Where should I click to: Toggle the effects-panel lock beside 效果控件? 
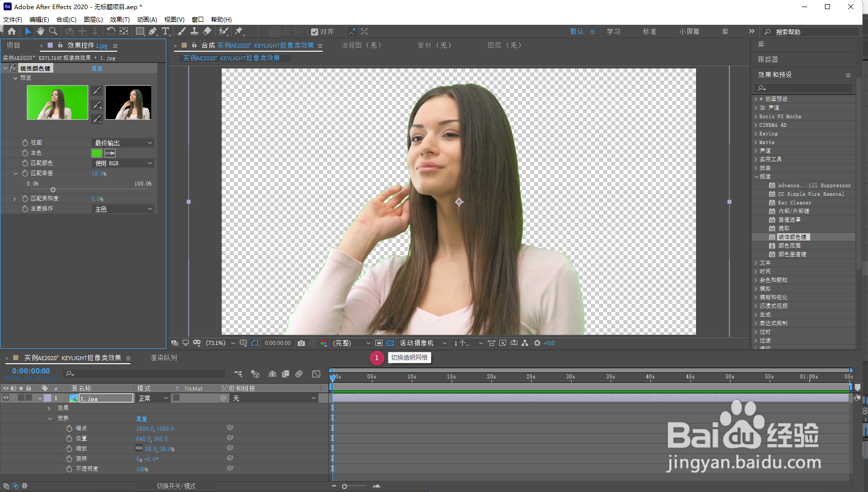point(60,45)
